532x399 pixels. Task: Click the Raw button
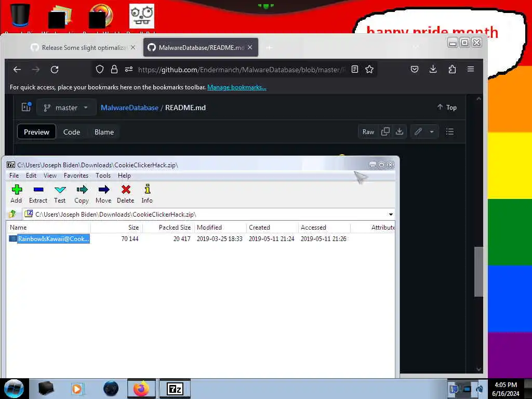point(368,131)
